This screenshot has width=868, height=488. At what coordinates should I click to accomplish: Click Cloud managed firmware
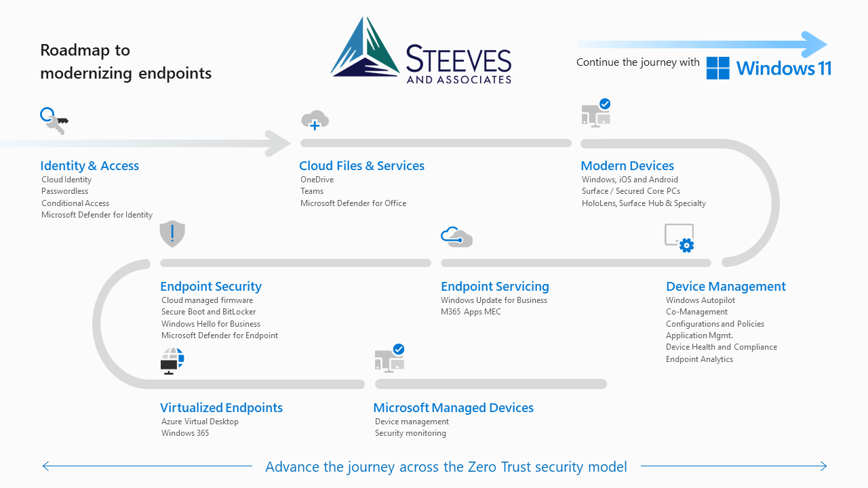tap(208, 300)
